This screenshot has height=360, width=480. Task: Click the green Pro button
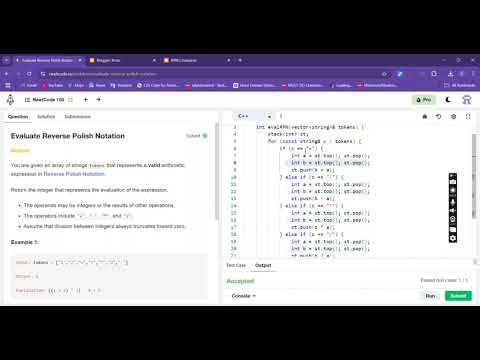click(424, 100)
